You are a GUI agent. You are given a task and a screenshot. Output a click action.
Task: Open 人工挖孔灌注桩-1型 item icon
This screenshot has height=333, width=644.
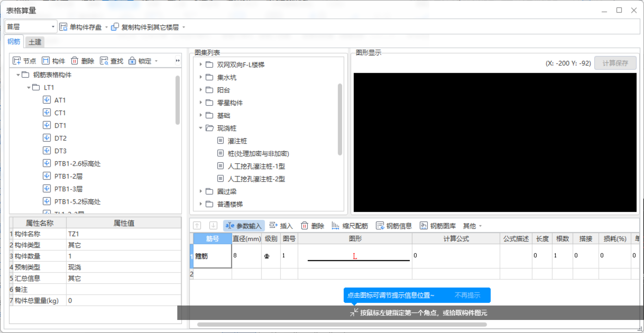pyautogui.click(x=220, y=166)
